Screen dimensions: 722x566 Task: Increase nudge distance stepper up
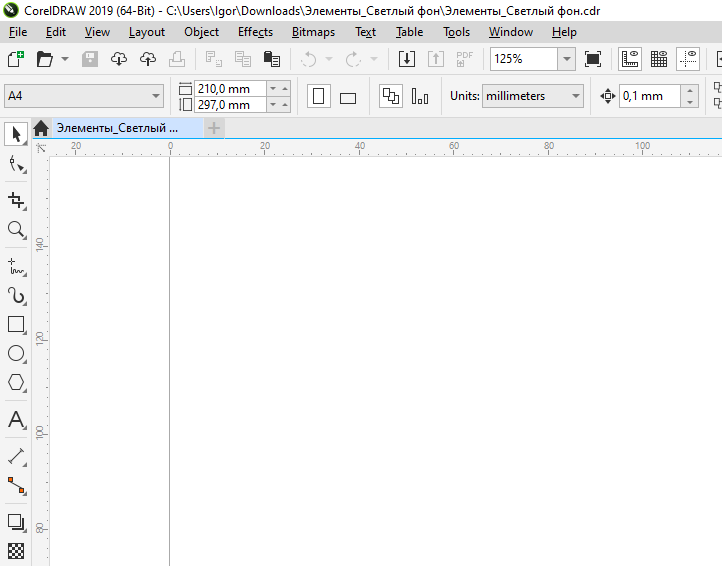click(690, 90)
